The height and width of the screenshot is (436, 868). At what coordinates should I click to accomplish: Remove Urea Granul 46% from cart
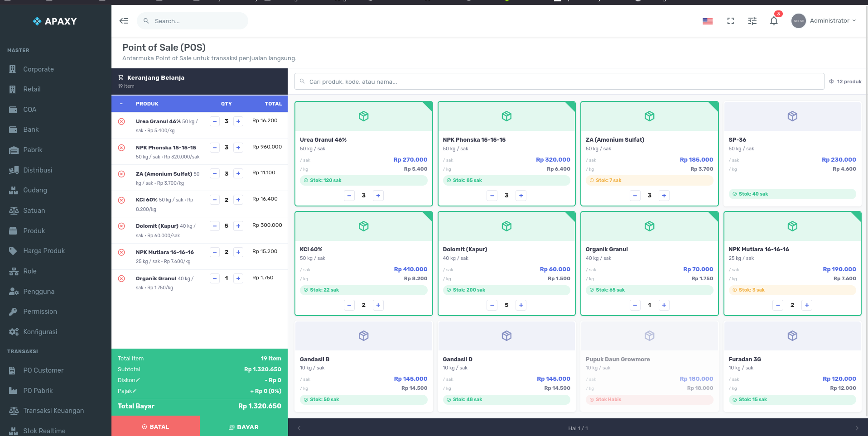(x=121, y=121)
